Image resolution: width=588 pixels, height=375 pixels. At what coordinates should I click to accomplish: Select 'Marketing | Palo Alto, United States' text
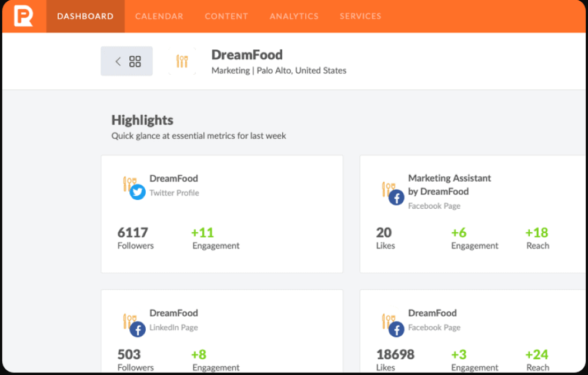pyautogui.click(x=279, y=71)
